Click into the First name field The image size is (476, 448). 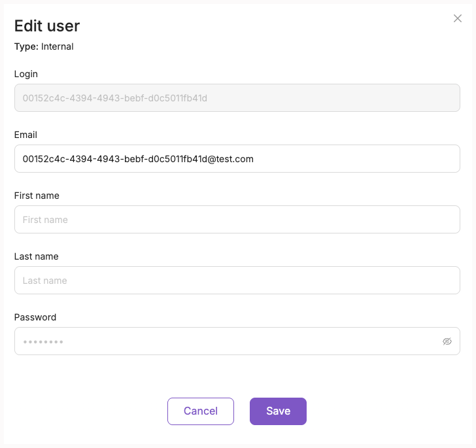tap(237, 219)
